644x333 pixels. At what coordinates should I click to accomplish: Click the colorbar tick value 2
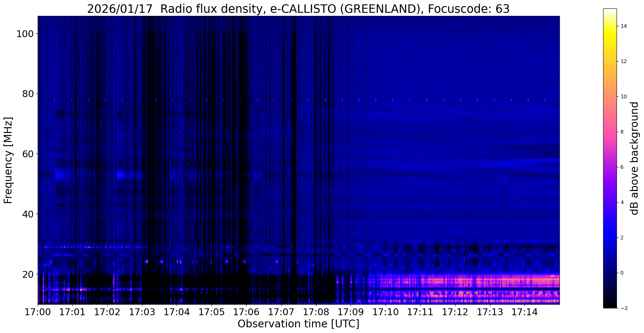point(622,238)
